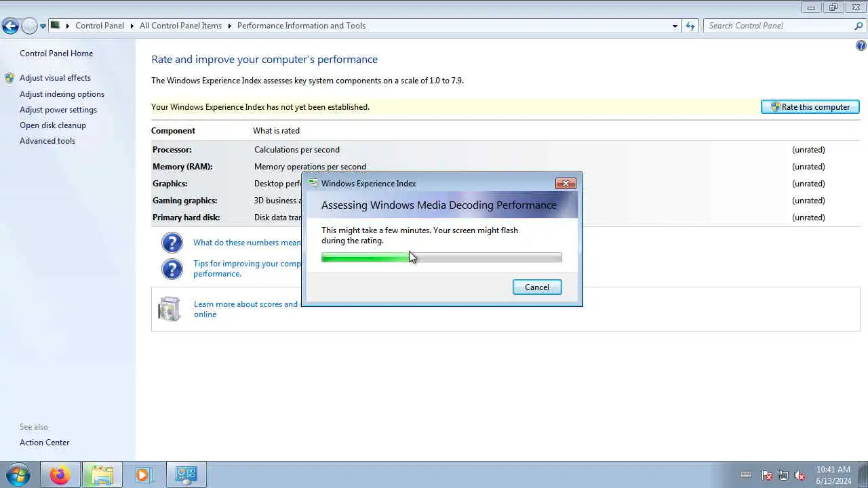Image resolution: width=868 pixels, height=488 pixels.
Task: Open What do these numbers mean link
Action: point(247,243)
